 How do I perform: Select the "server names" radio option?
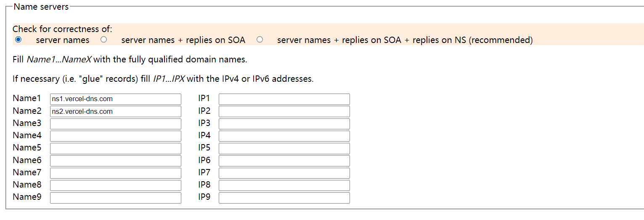pos(19,40)
